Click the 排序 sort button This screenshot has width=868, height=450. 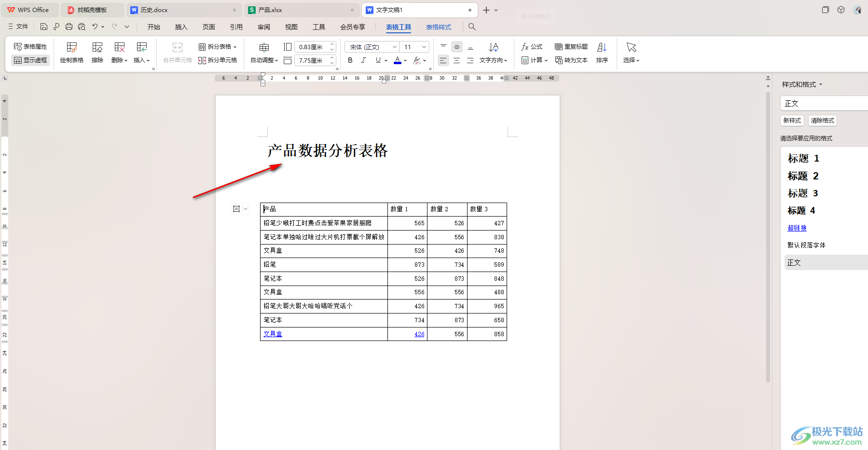(x=602, y=53)
